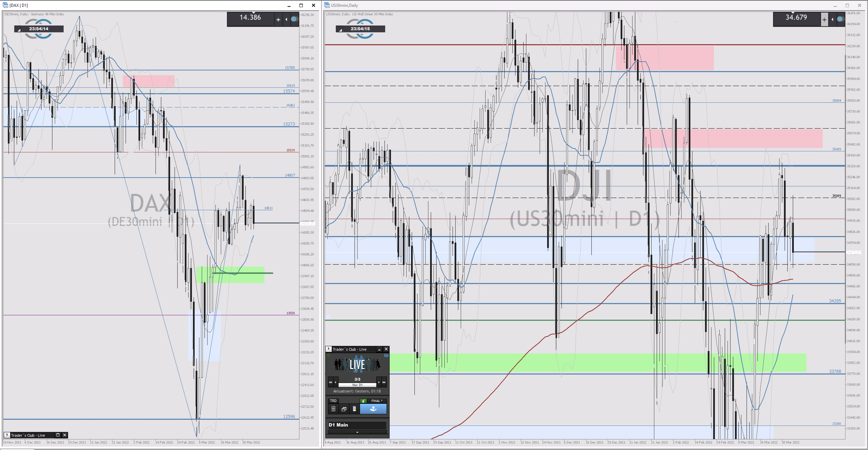
Task: Click 33768 level label on US30mini chart
Action: point(835,371)
